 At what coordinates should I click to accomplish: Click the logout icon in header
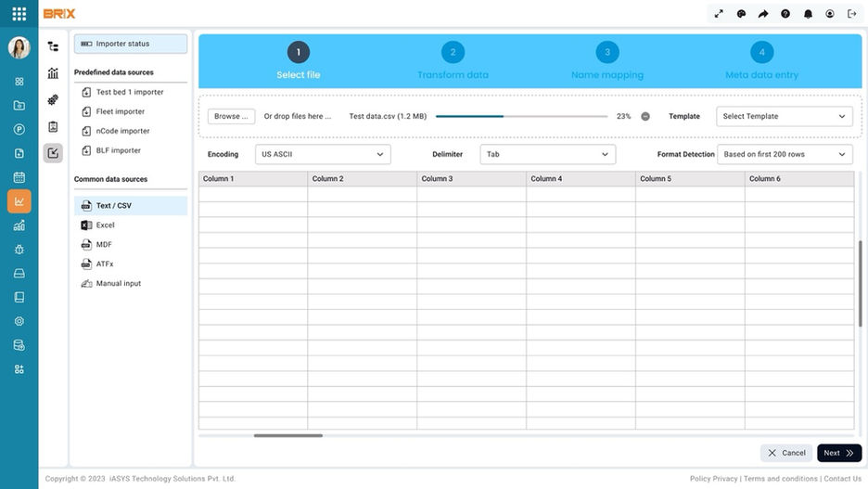(x=852, y=14)
